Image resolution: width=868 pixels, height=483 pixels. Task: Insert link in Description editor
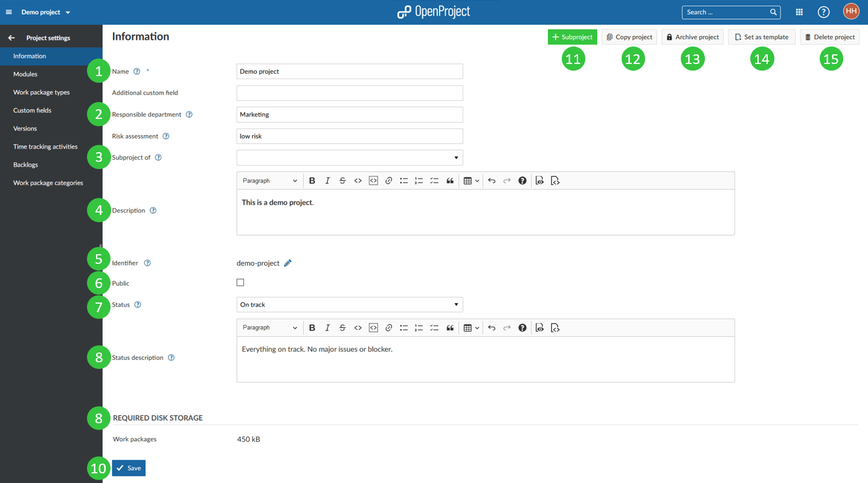(389, 181)
